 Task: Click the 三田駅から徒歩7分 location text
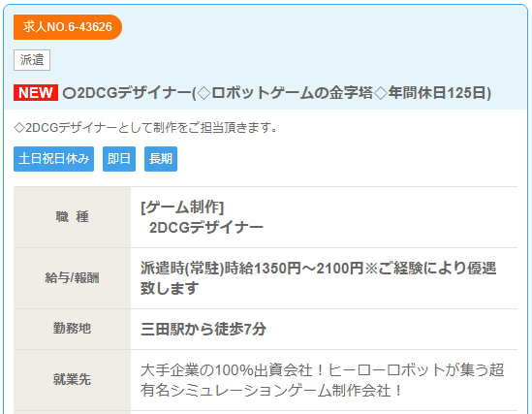point(203,330)
